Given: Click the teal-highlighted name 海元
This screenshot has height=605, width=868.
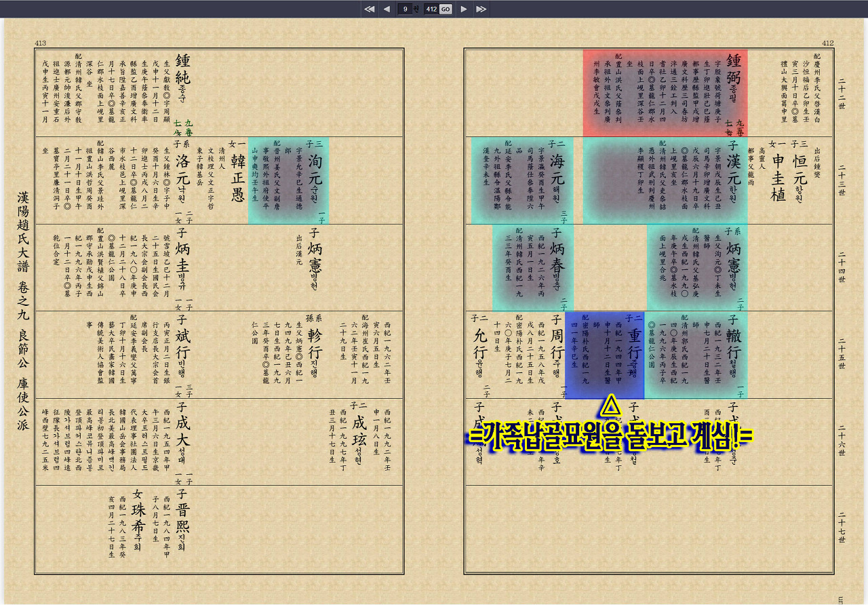Looking at the screenshot, I should click(x=557, y=170).
